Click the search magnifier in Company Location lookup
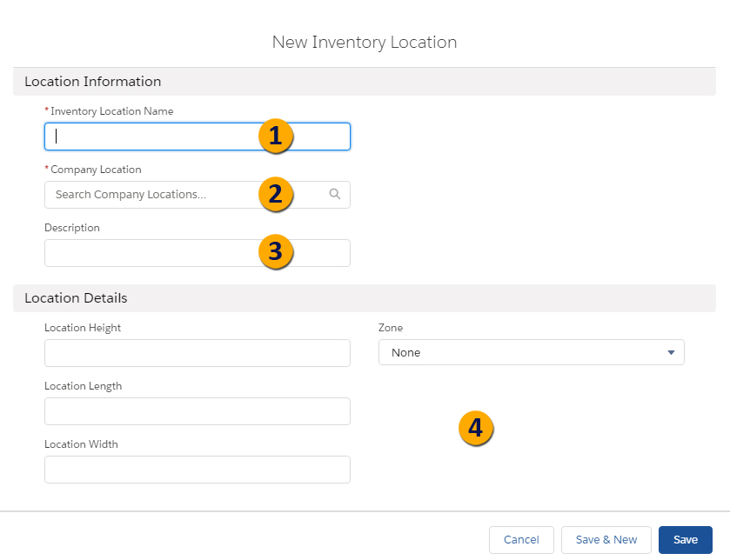Image resolution: width=730 pixels, height=560 pixels. (335, 194)
